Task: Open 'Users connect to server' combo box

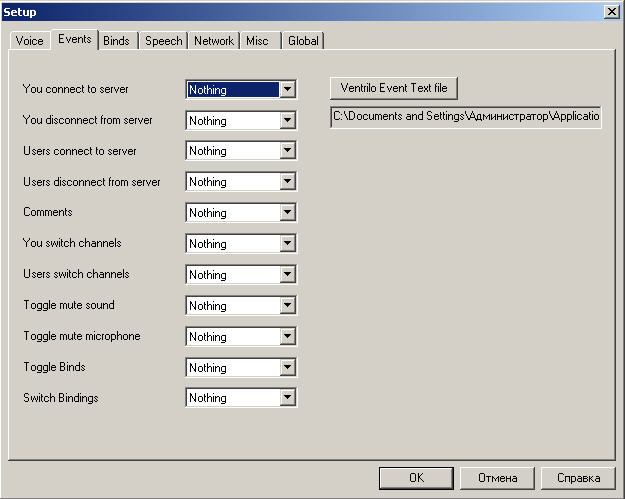Action: click(x=288, y=151)
